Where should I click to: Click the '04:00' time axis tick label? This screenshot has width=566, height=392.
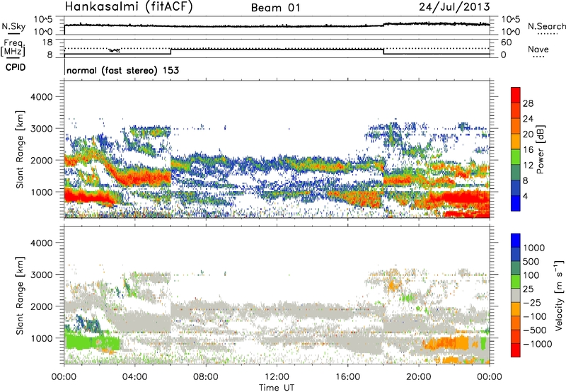coord(134,377)
